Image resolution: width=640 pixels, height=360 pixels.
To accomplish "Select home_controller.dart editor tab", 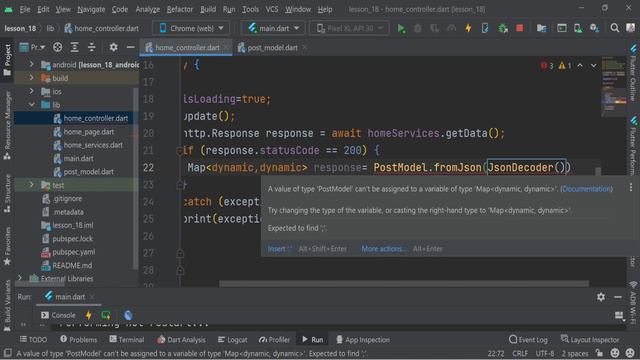I will [187, 48].
